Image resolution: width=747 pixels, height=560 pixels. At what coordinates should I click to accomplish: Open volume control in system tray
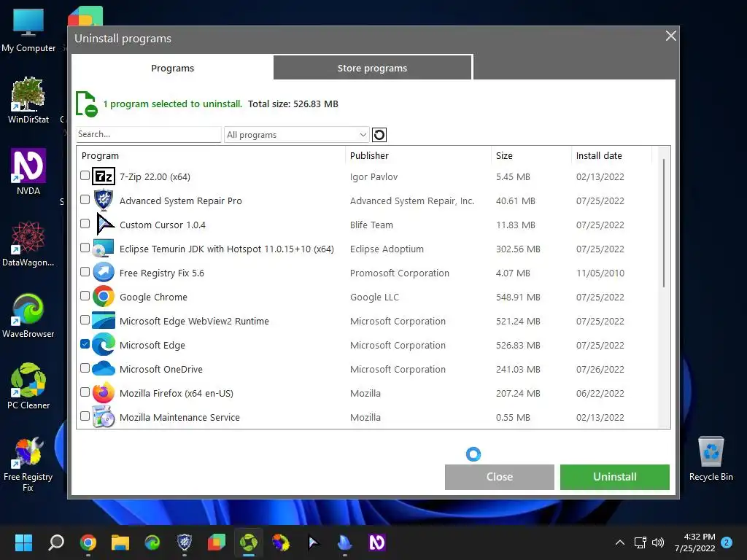(658, 542)
